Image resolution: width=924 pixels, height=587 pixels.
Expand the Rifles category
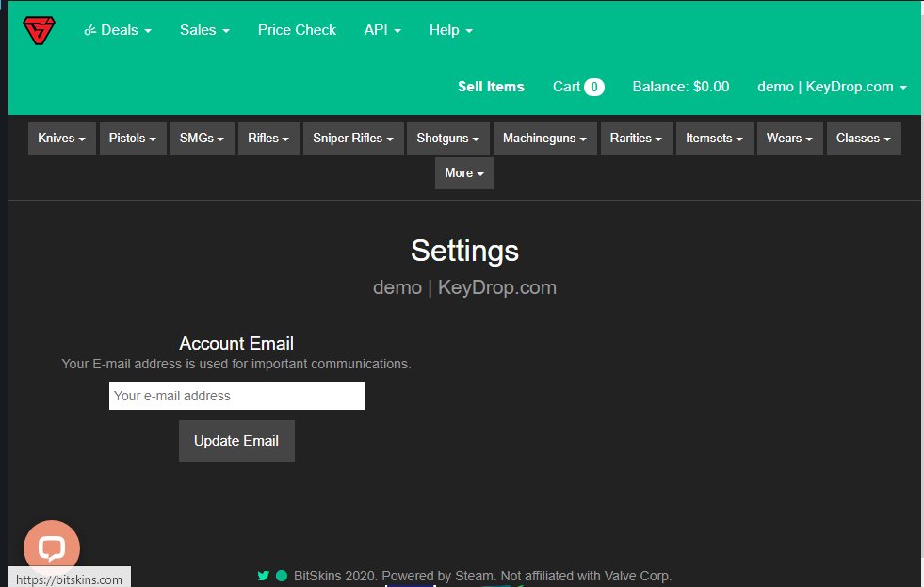point(268,139)
